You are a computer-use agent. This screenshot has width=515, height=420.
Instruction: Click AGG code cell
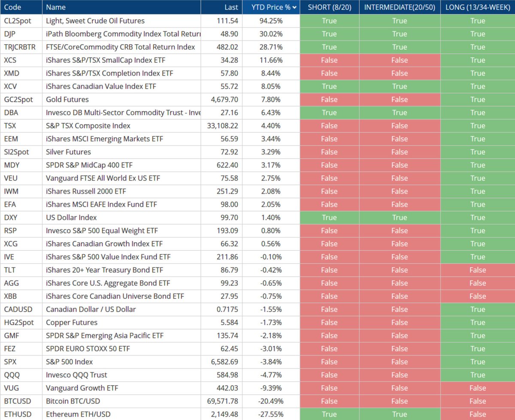21,283
